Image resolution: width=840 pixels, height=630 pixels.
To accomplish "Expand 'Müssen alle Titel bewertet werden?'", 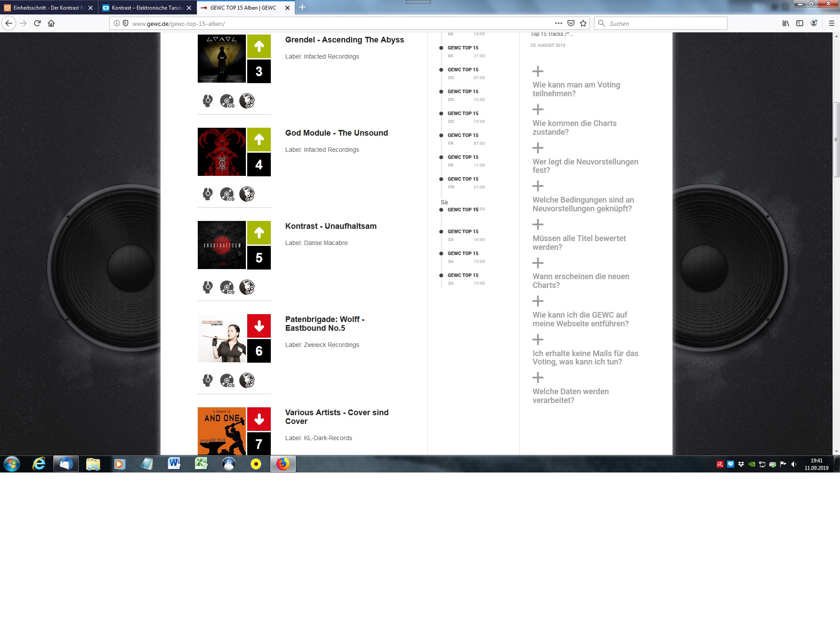I will tap(538, 224).
